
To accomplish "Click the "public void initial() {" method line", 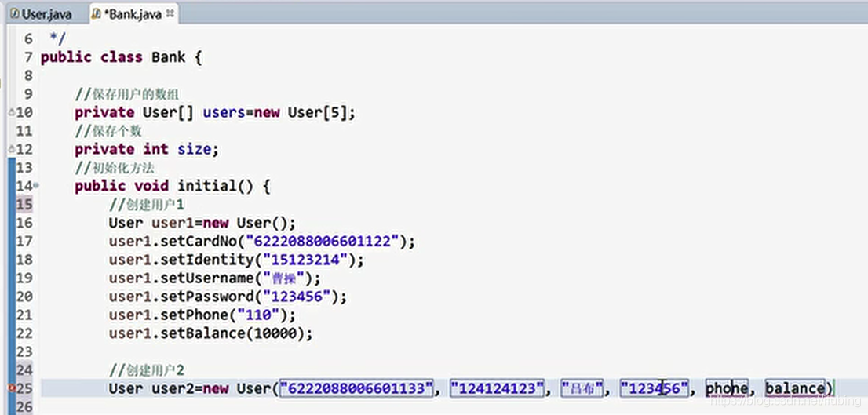I will click(173, 187).
